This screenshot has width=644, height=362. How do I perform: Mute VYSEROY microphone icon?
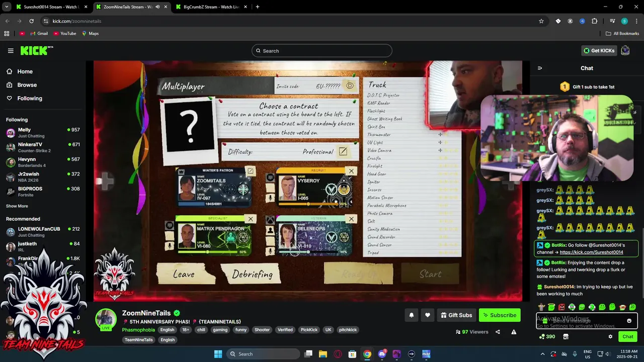coord(270,197)
